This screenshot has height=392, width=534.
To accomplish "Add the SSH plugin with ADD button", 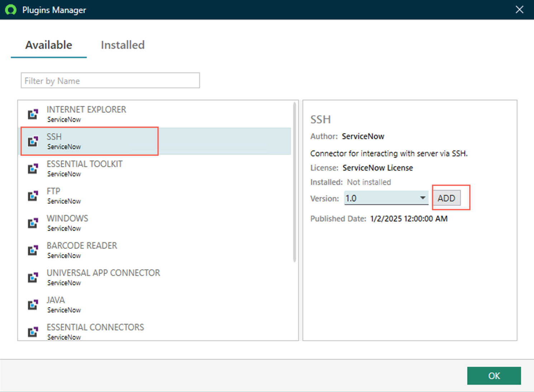I will (447, 198).
